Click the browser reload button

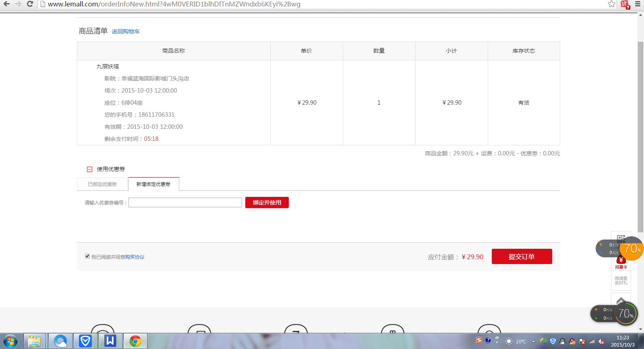[x=30, y=4]
